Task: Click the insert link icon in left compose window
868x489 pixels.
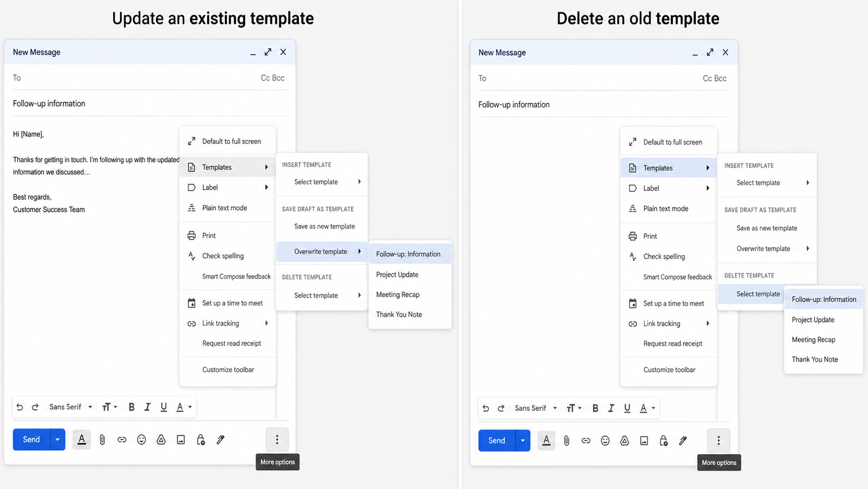Action: click(x=122, y=440)
